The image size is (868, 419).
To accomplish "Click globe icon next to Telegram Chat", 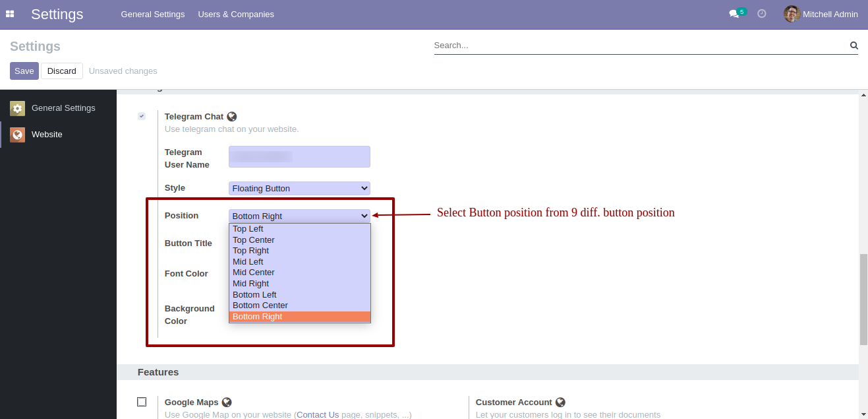I will pyautogui.click(x=232, y=117).
